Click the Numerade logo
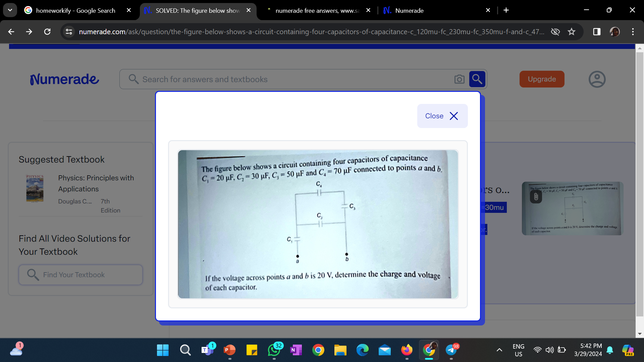 point(64,79)
